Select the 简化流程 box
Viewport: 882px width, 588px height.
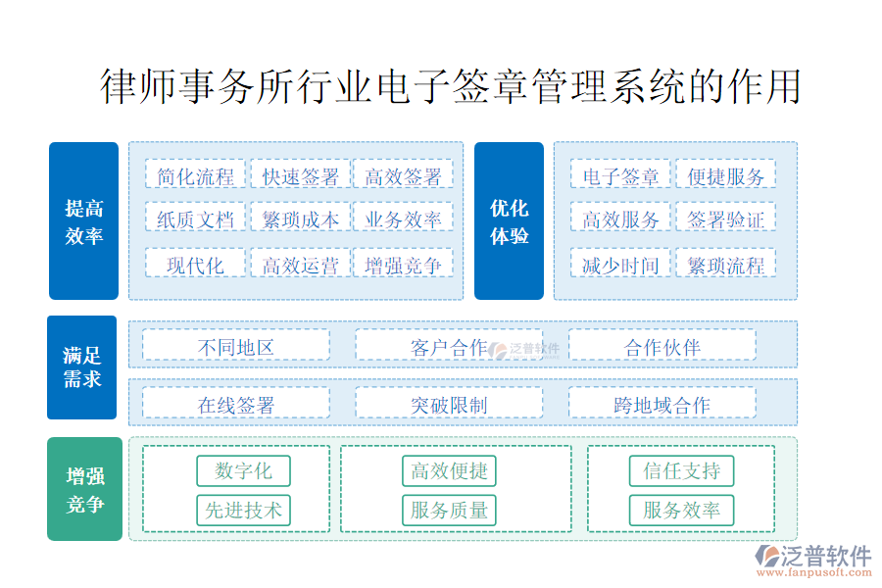pyautogui.click(x=195, y=173)
